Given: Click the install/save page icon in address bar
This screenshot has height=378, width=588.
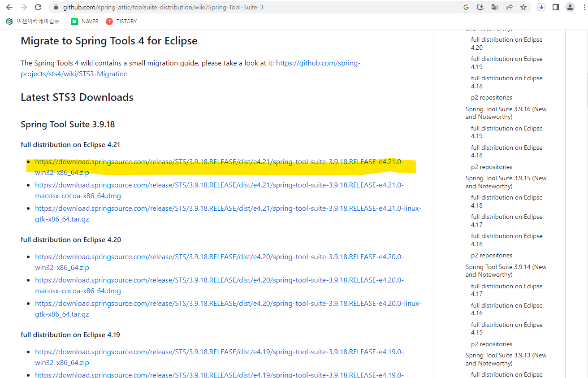Looking at the screenshot, I should click(480, 7).
